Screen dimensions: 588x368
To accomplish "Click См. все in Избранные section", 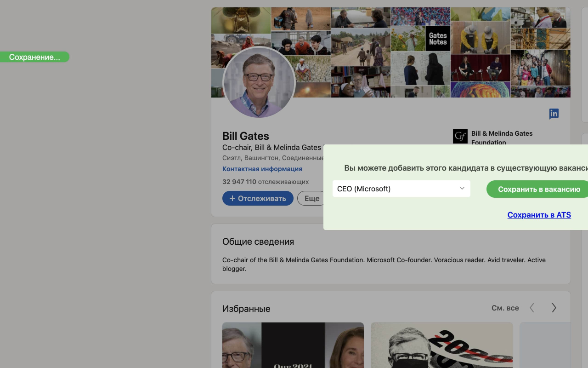I will [505, 307].
